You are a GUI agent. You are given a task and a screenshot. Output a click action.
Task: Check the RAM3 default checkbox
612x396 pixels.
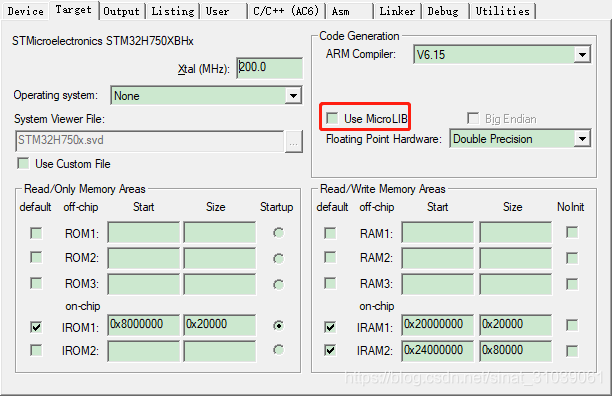pyautogui.click(x=330, y=283)
